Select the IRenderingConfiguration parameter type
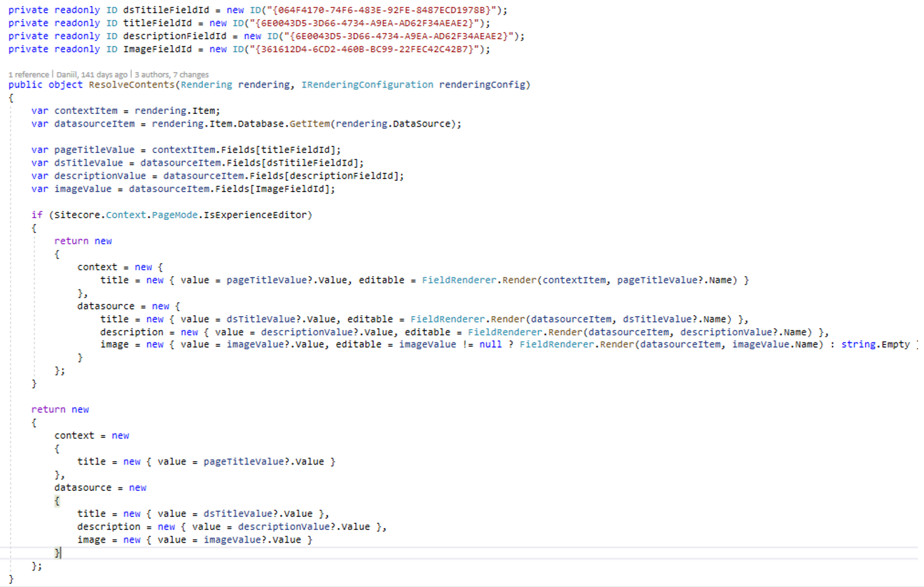This screenshot has height=587, width=924. (367, 85)
